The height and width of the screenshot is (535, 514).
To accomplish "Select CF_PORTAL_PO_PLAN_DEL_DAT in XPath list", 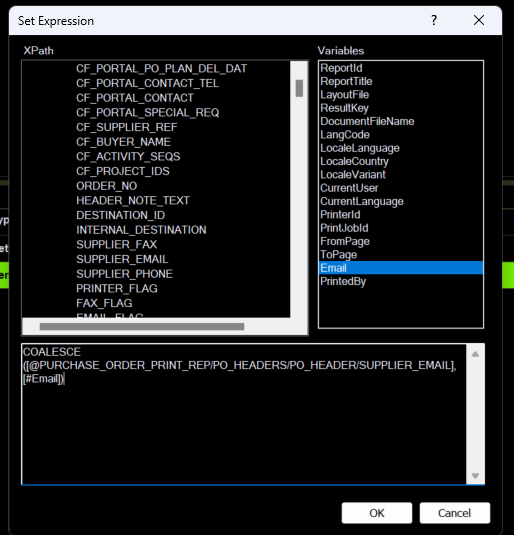I will (161, 69).
